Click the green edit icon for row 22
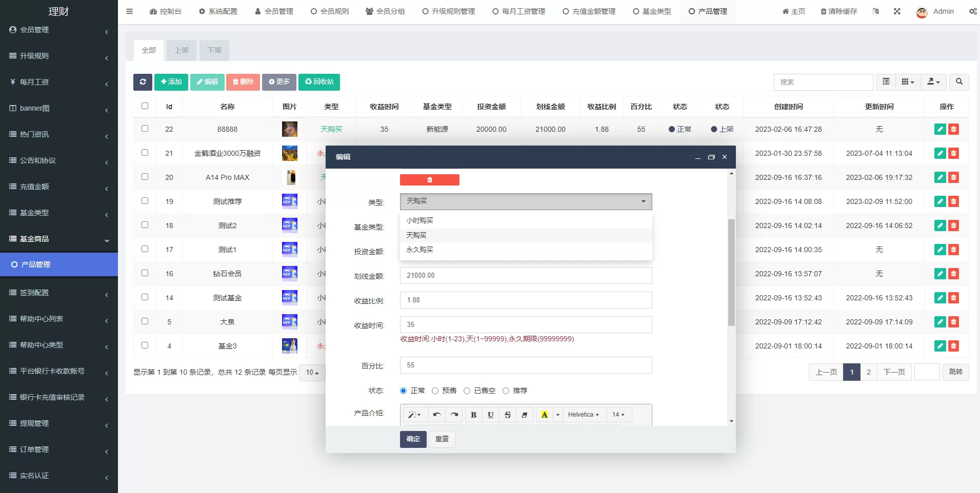The height and width of the screenshot is (493, 980). 939,129
